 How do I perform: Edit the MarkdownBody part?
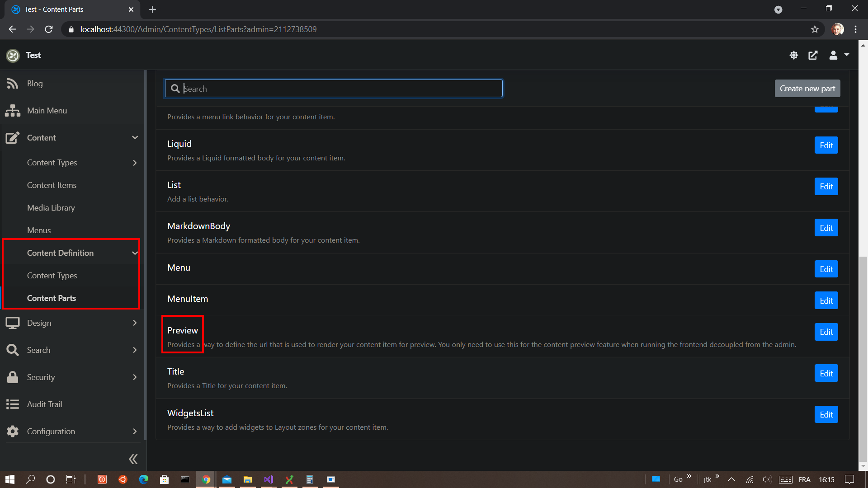[826, 228]
